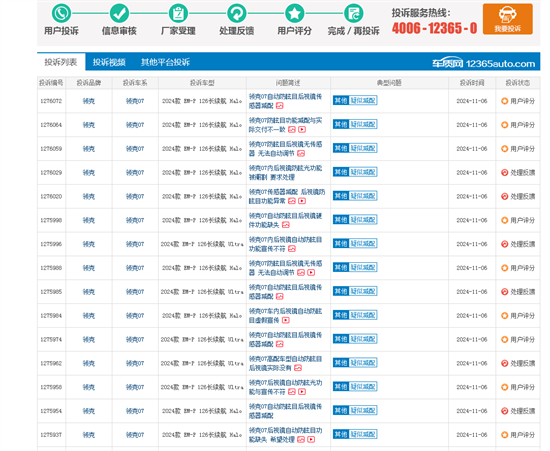
Task: Open image attachment icon in row 1276072
Action: pos(280,106)
